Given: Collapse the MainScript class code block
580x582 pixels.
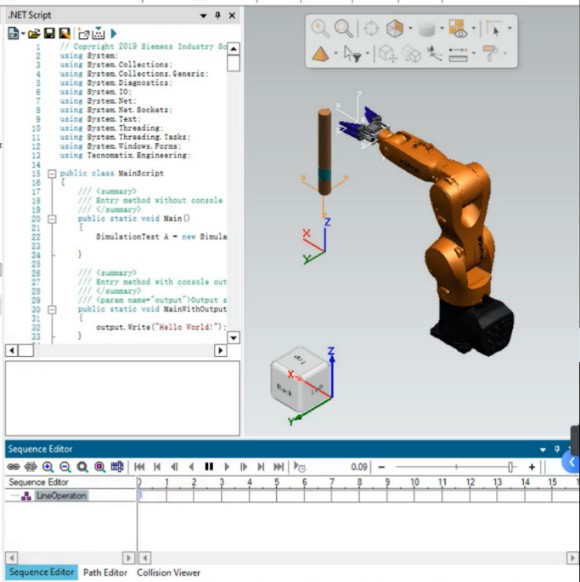Looking at the screenshot, I should click(x=52, y=173).
